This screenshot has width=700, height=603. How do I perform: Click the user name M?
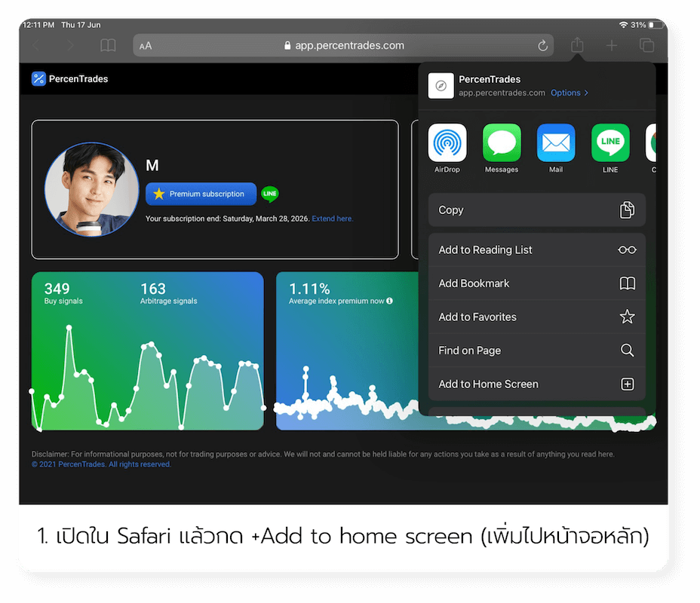tap(152, 166)
